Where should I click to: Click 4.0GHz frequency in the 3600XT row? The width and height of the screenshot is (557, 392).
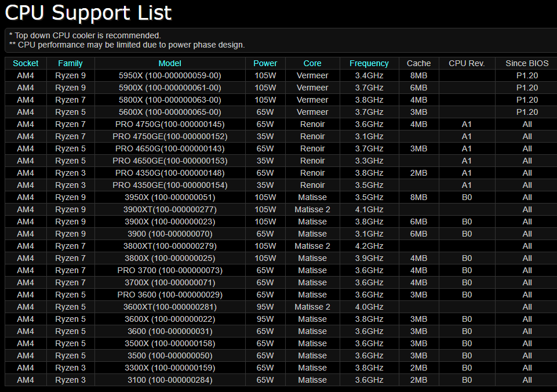pos(369,307)
